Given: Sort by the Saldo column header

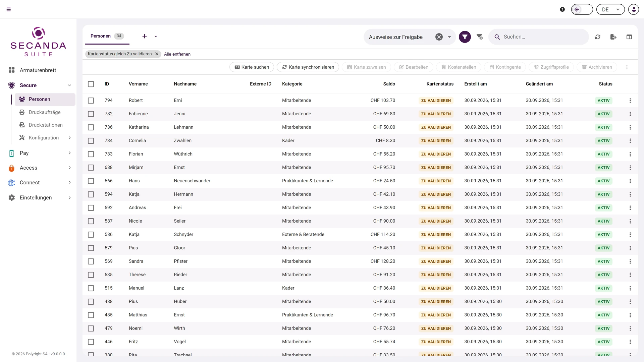Looking at the screenshot, I should point(389,84).
